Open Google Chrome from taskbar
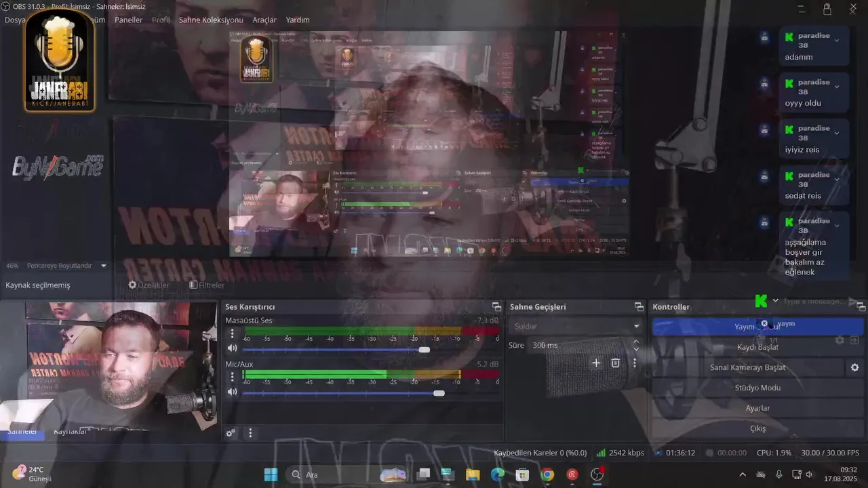 click(547, 474)
